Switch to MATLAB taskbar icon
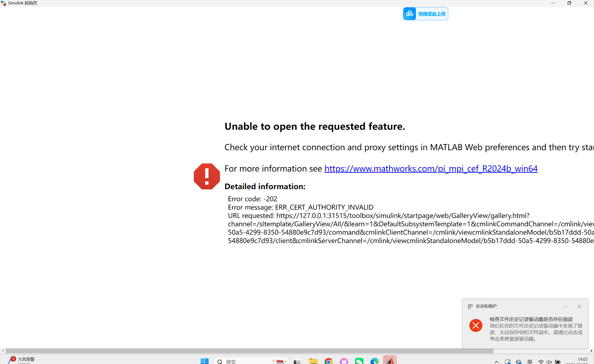594x364 pixels. tap(390, 361)
